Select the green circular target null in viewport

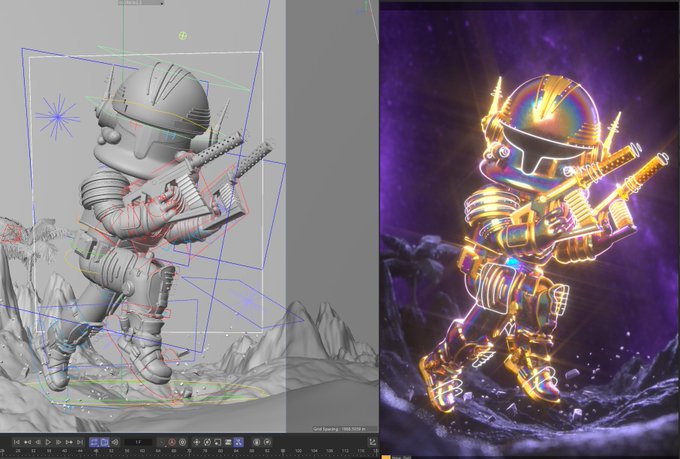click(183, 36)
